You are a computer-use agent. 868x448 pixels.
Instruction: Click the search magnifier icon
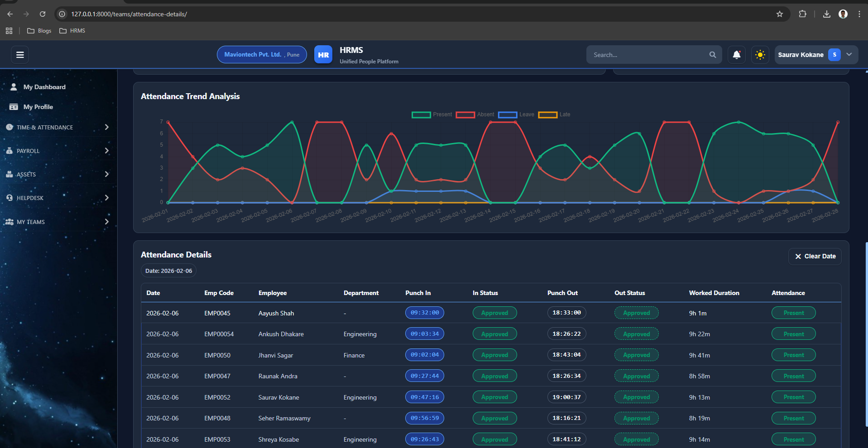(x=712, y=55)
